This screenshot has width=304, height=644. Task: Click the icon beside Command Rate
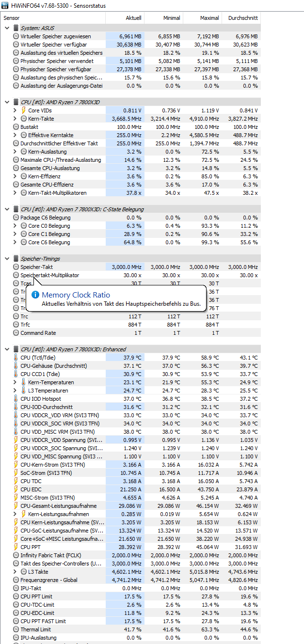point(16,333)
